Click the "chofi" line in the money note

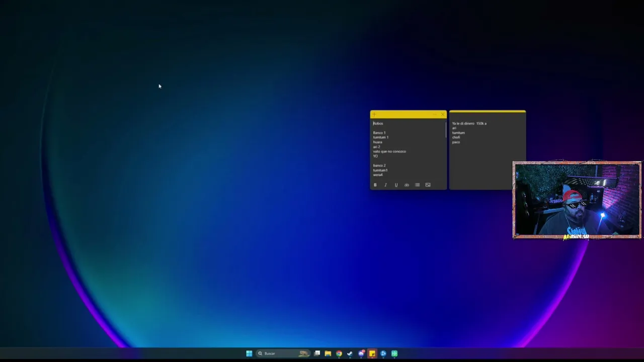click(x=456, y=137)
